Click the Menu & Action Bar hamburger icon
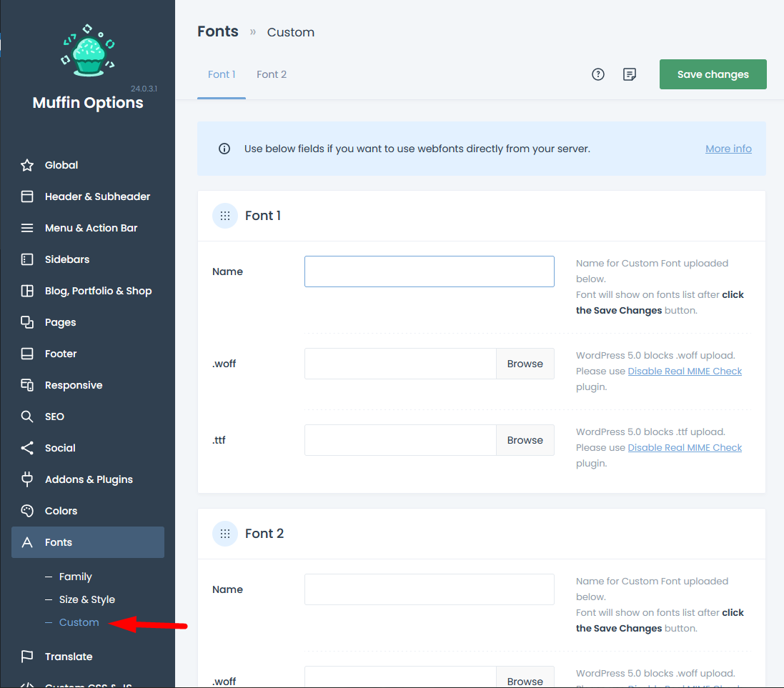 [x=27, y=228]
